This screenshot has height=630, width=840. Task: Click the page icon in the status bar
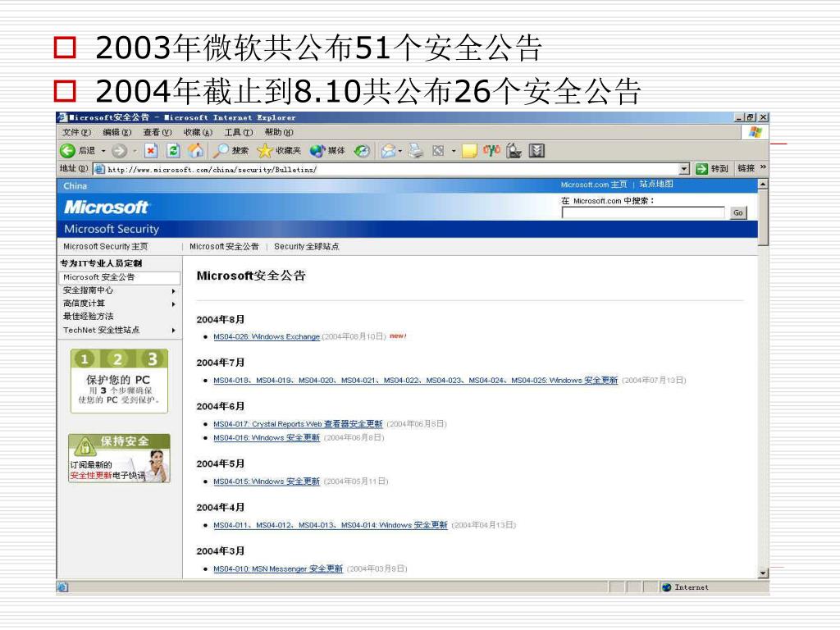(x=62, y=587)
